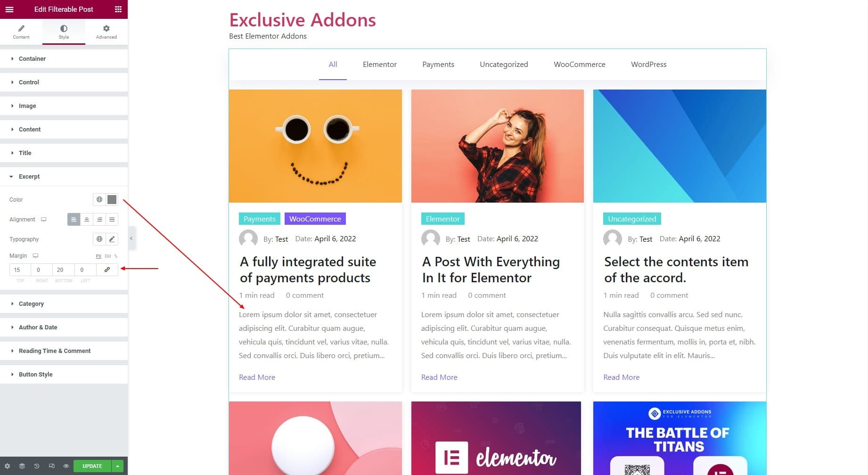Open Read More on first post
This screenshot has width=868, height=475.
[257, 377]
